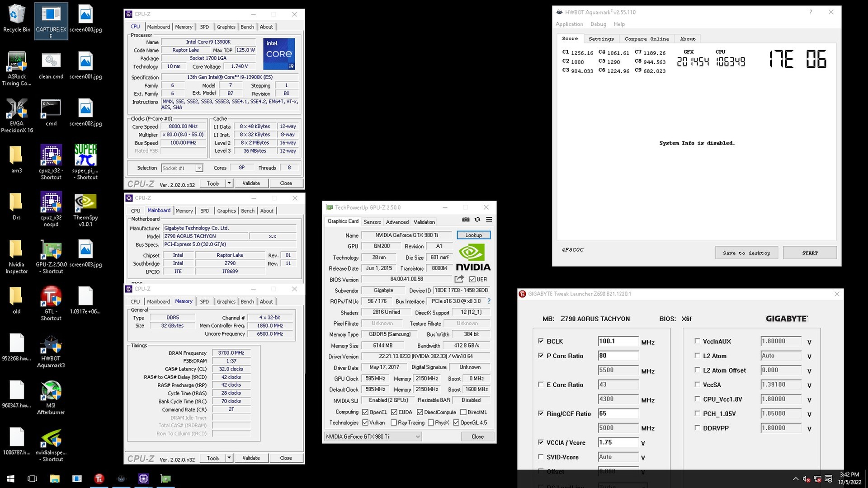Open CAPTURE.EXE desktop icon
Viewport: 868px width, 488px height.
coord(51,21)
